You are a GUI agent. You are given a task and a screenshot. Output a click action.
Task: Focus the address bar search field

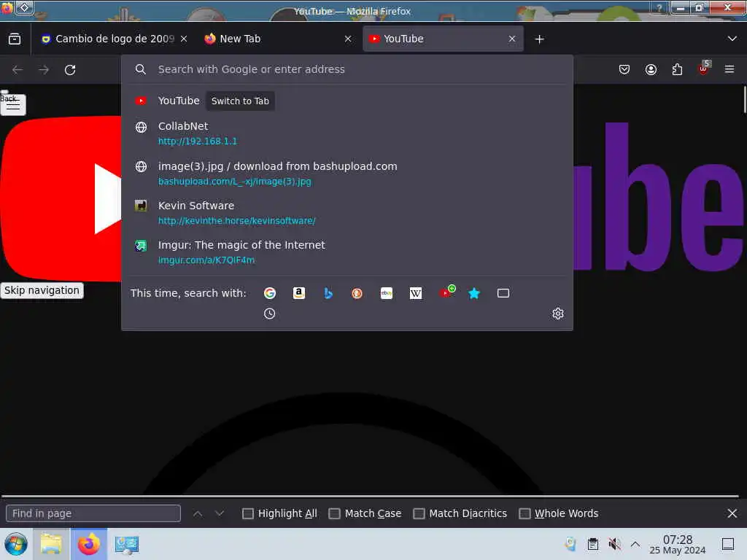(347, 69)
